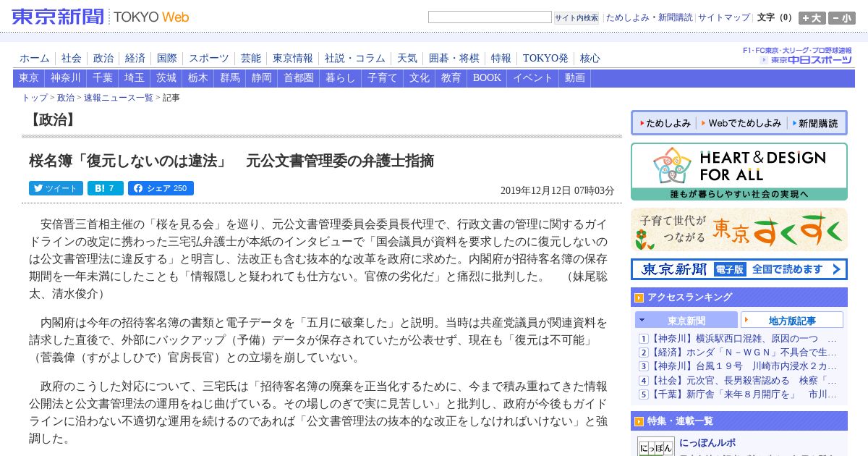Click 新聞購読 in the sidebar box

pos(814,123)
